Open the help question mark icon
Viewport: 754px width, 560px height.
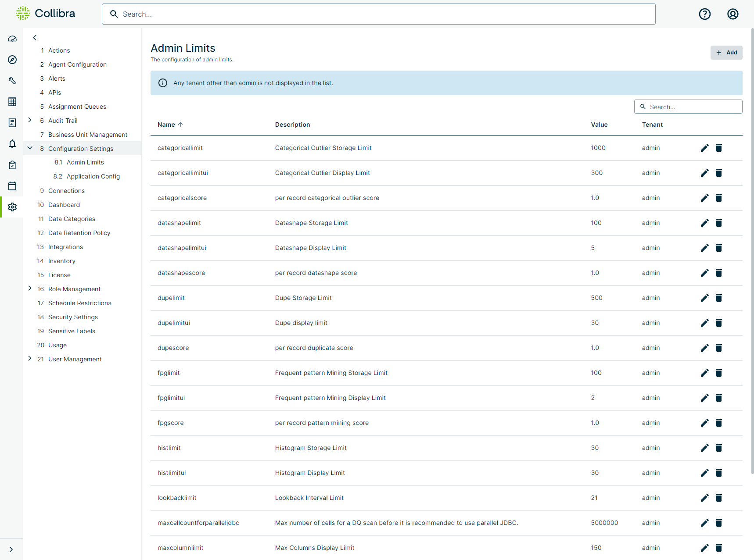pyautogui.click(x=704, y=14)
